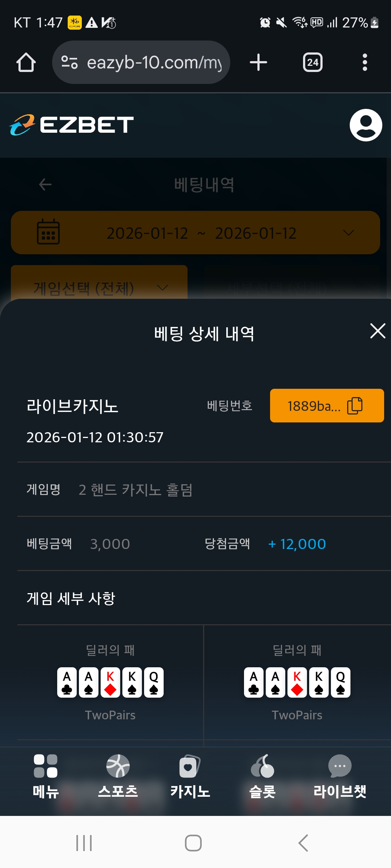Tap the browser home icon
This screenshot has width=391, height=868.
pos(26,62)
